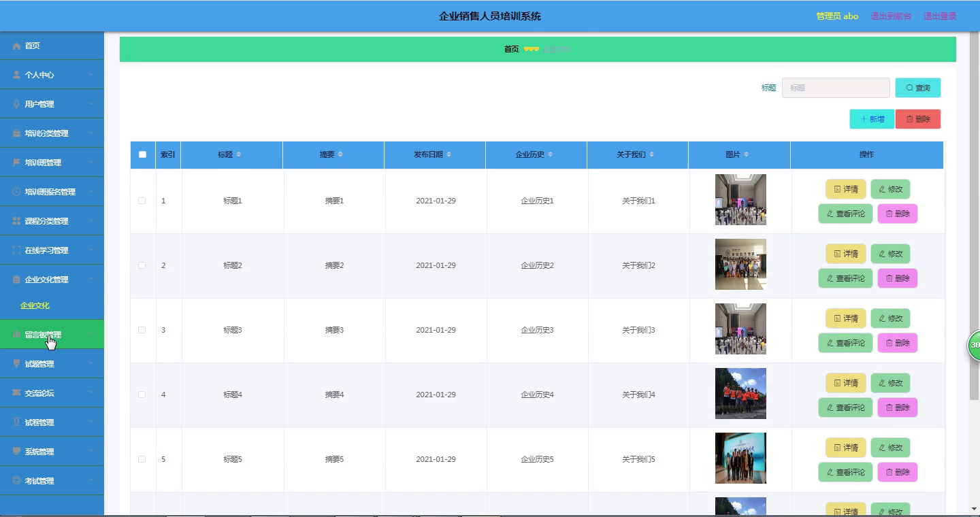Check the checkbox for row 标题1

(x=142, y=201)
